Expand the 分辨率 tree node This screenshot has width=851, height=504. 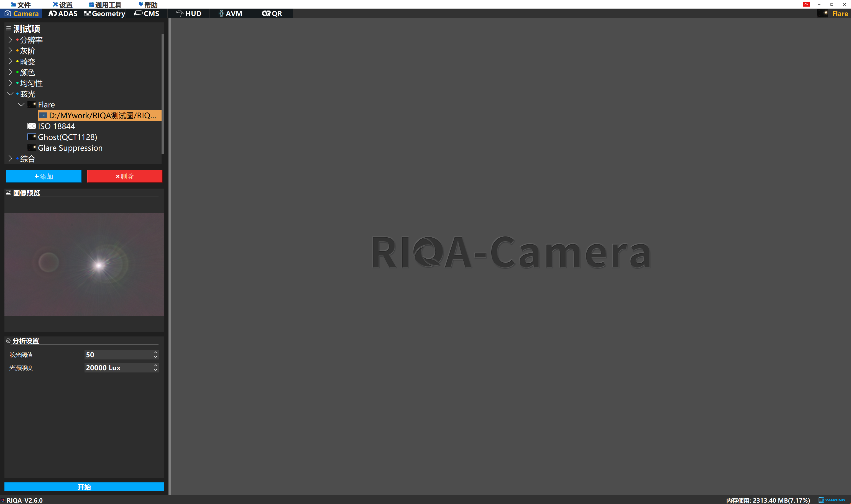[10, 40]
